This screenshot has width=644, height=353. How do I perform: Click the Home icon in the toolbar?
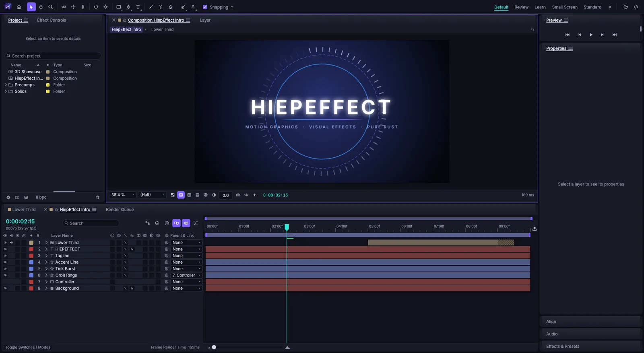[x=19, y=7]
